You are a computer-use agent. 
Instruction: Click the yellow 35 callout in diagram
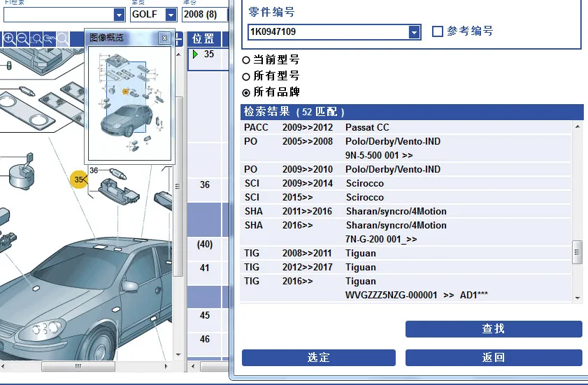[x=79, y=179]
